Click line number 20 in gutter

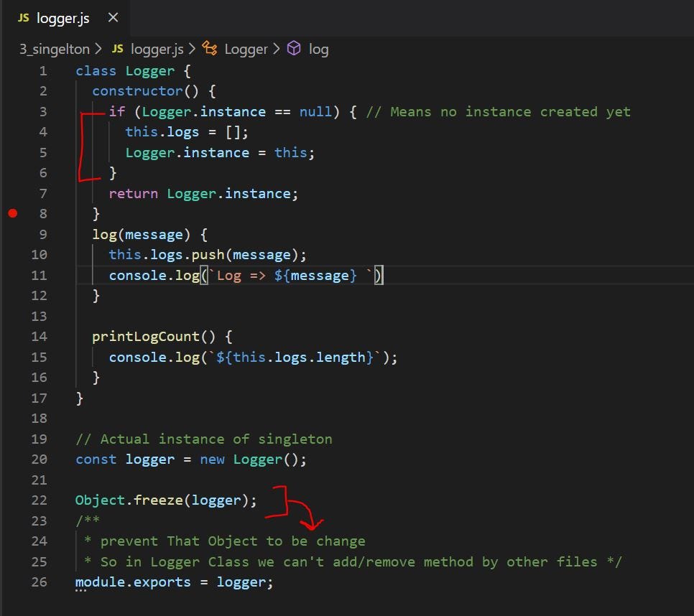click(x=39, y=459)
